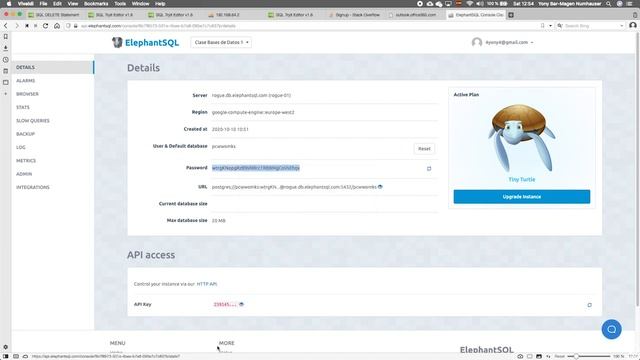640x360 pixels.
Task: Open Downloads panel in Vivaldi side bar
Action: tap(6, 48)
